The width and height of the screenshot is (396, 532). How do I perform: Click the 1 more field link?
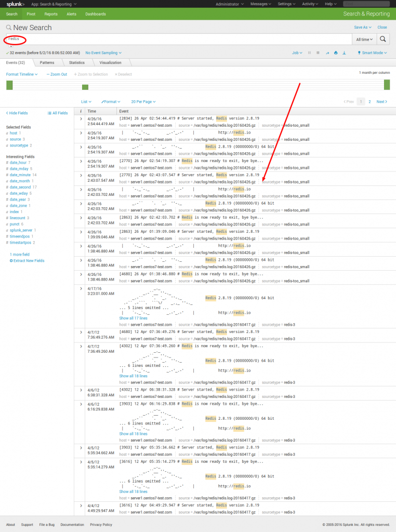(20, 255)
